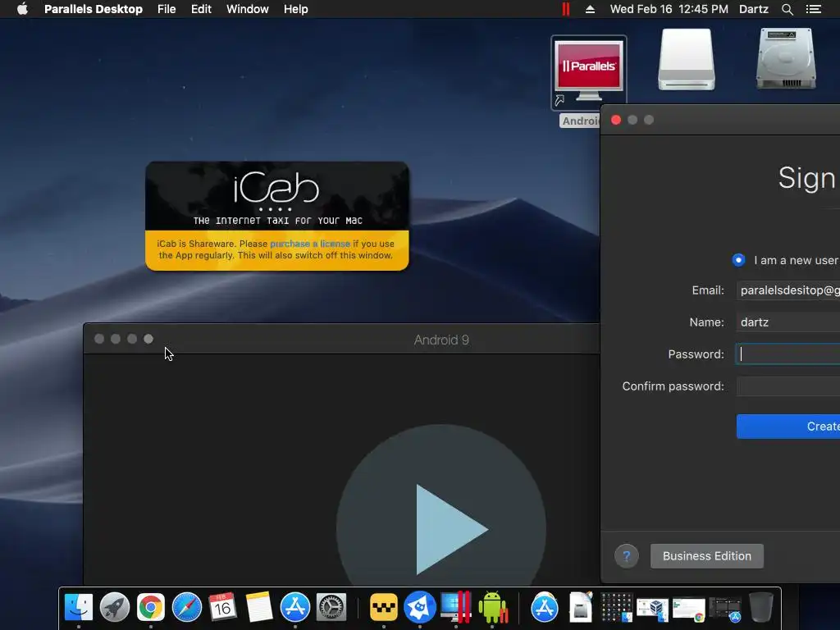840x630 pixels.
Task: Click the Android 9 window title
Action: coord(441,340)
